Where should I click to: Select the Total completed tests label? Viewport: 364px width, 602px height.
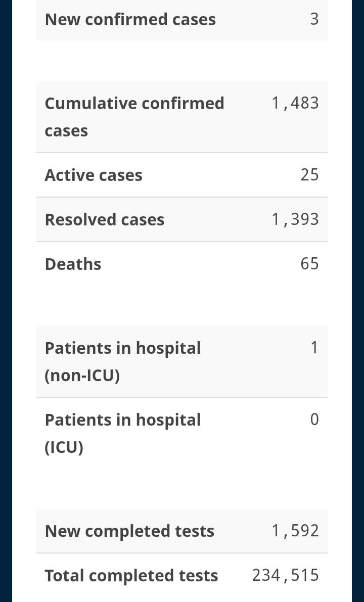(x=131, y=576)
